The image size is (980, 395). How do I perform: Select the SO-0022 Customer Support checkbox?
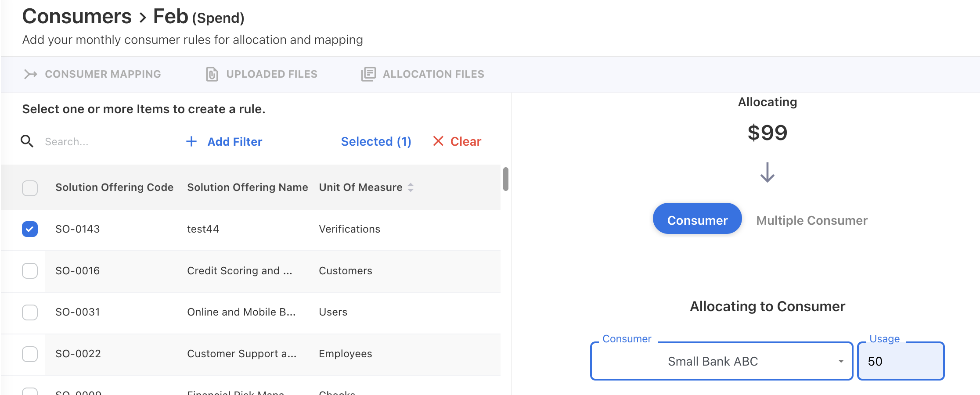30,354
